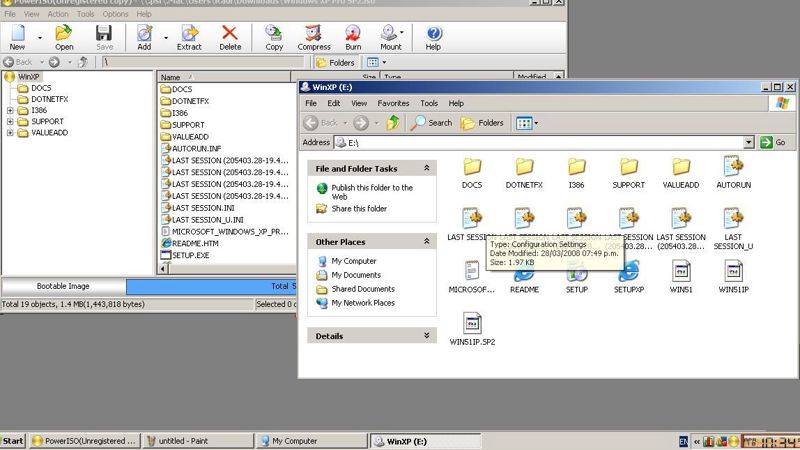The width and height of the screenshot is (800, 450).
Task: Open My Network Places link
Action: click(363, 303)
